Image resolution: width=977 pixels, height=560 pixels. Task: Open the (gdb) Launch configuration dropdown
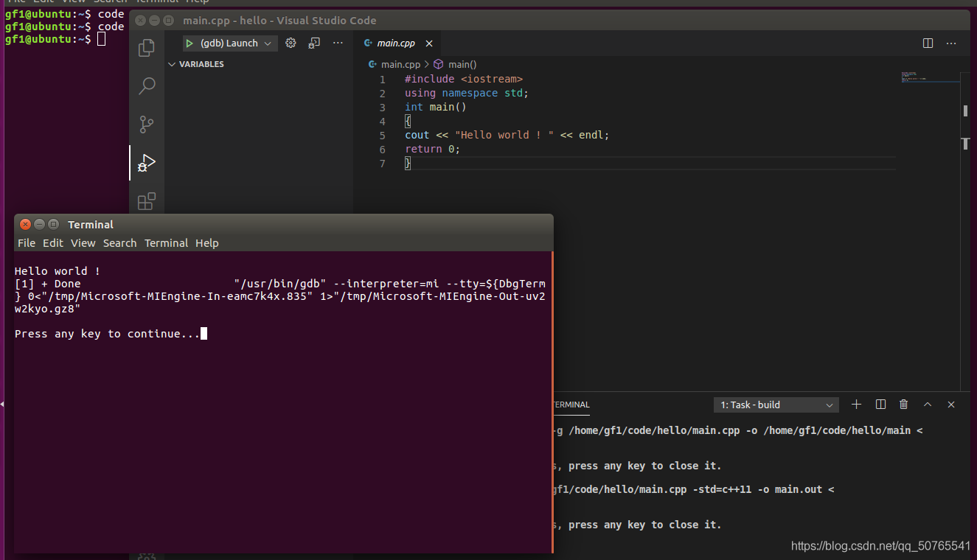[231, 43]
